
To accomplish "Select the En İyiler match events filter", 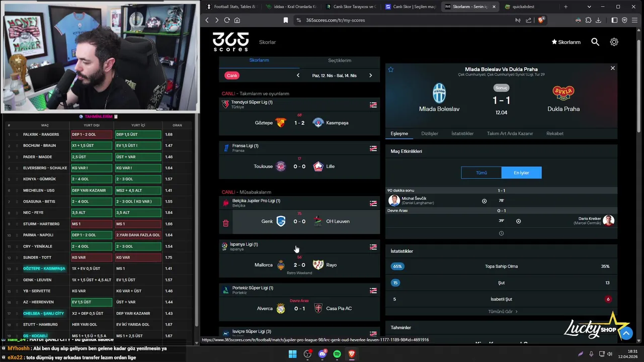I will pos(521,172).
